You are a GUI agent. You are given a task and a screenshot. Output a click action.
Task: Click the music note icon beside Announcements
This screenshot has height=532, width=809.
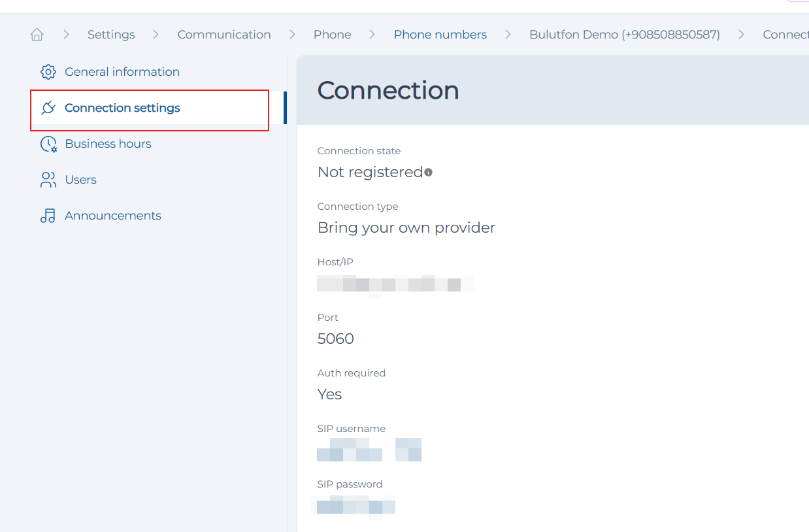pyautogui.click(x=48, y=215)
